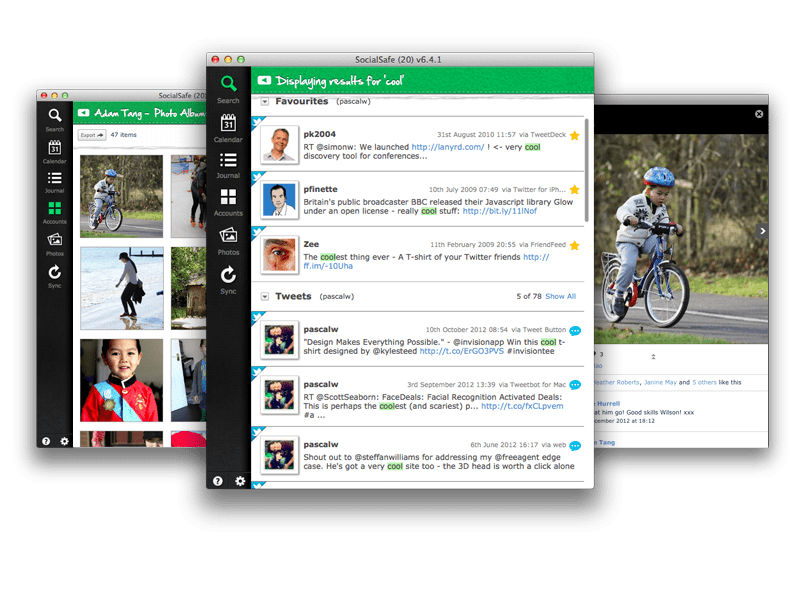Go to next photo in the right viewer window

(762, 231)
